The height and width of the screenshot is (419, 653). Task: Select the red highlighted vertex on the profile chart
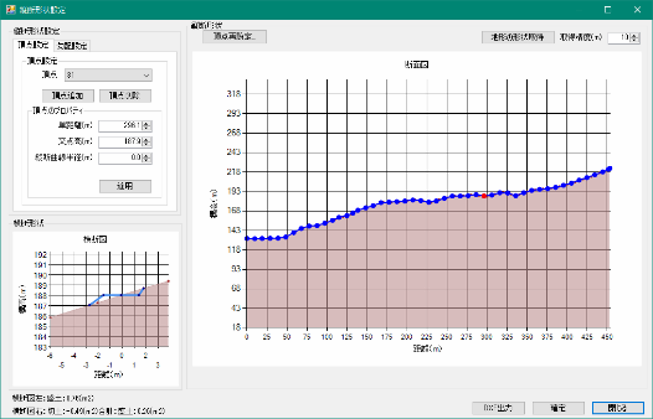(484, 196)
